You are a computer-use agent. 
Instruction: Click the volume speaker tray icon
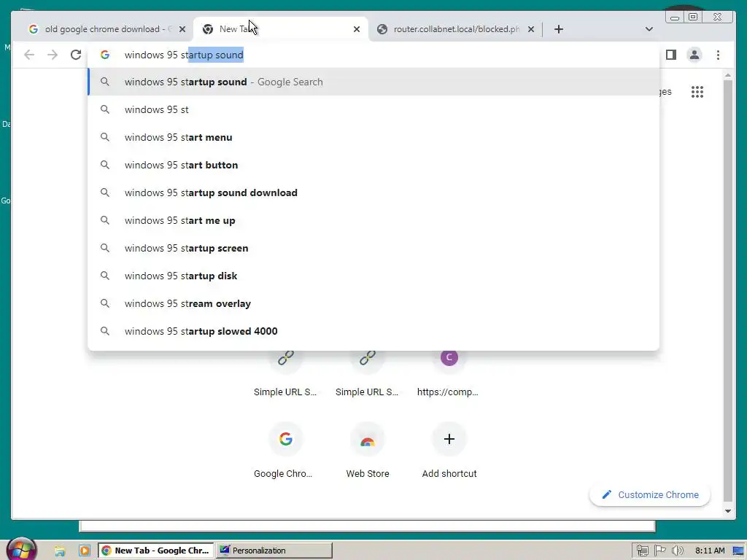(x=678, y=551)
